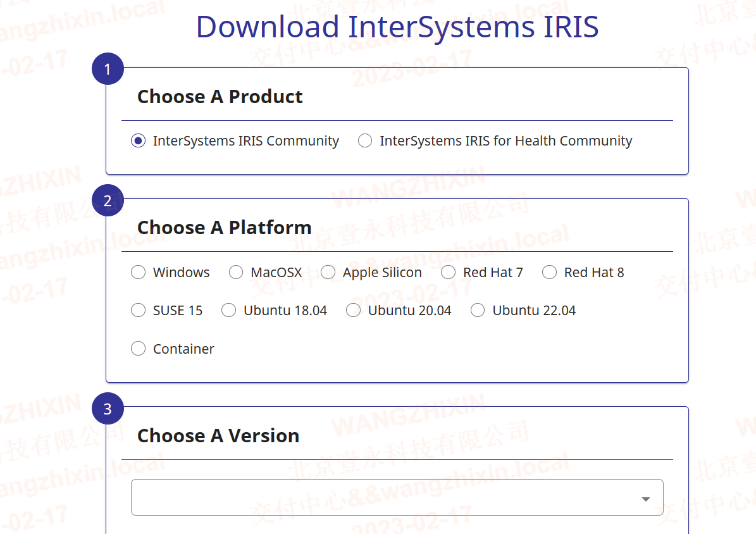Choose the Windows platform radio button
The image size is (756, 534).
(139, 273)
